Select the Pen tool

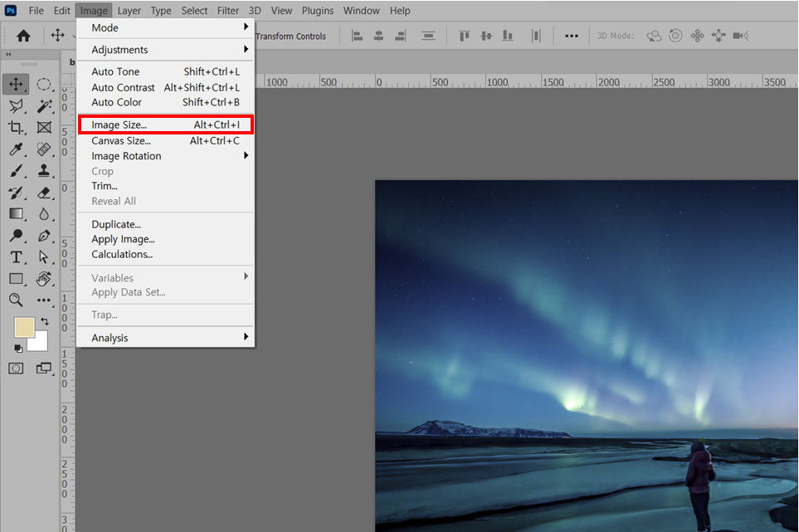44,236
